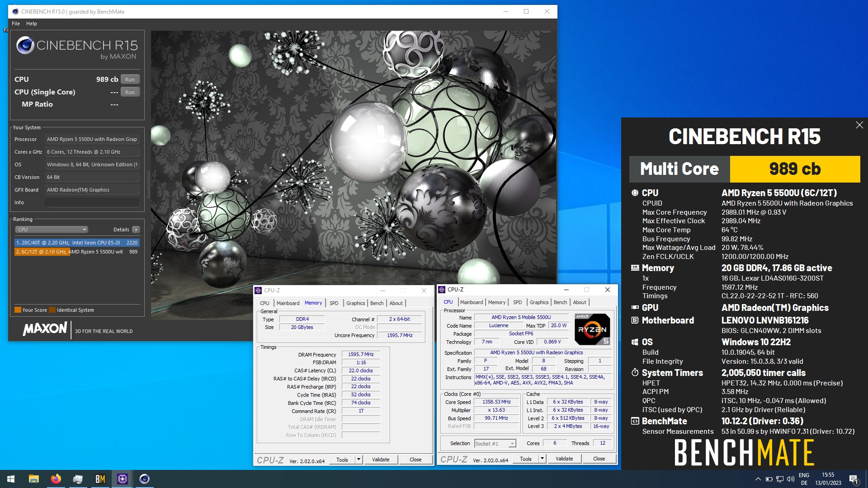Open the notification center icon

tap(854, 479)
